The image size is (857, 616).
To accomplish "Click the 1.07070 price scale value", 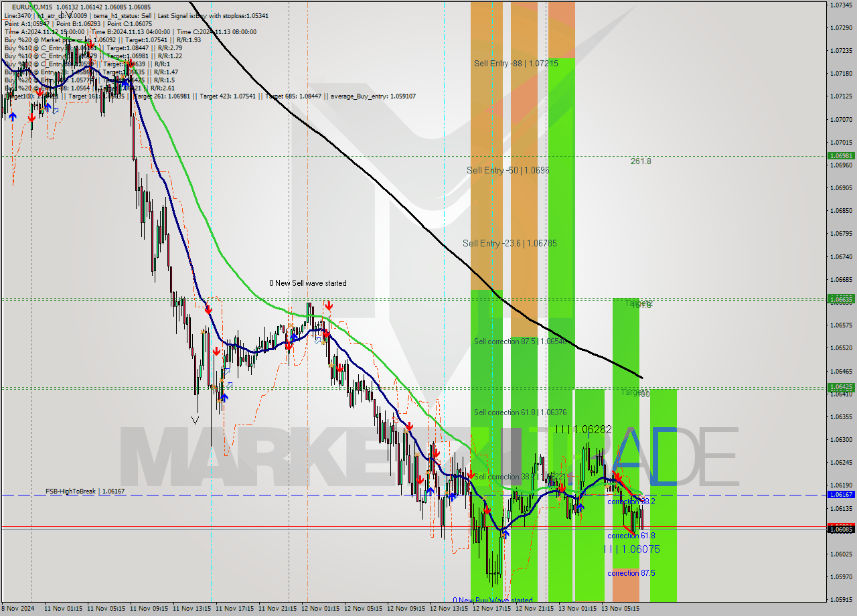I will pyautogui.click(x=841, y=119).
